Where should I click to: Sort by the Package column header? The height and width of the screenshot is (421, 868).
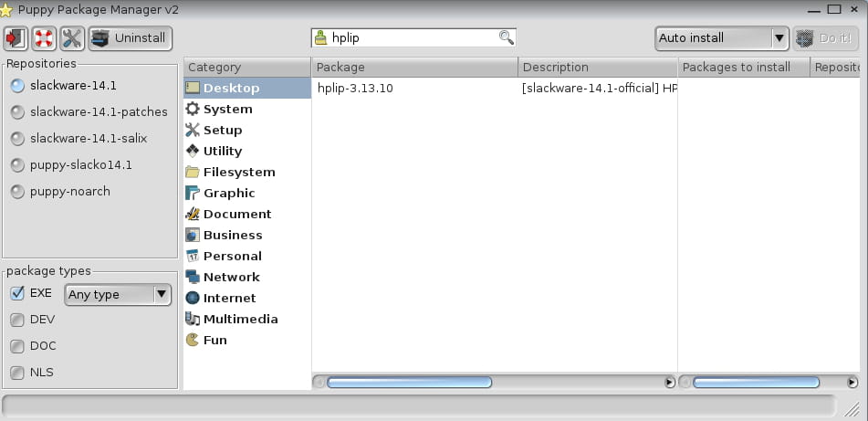tap(414, 67)
